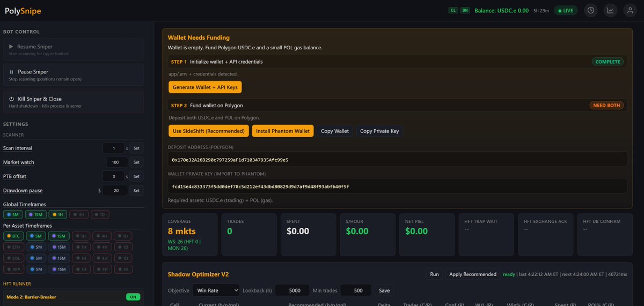Viewport: 644px width, 306px height.
Task: Pause the sniper bot
Action: point(73,75)
